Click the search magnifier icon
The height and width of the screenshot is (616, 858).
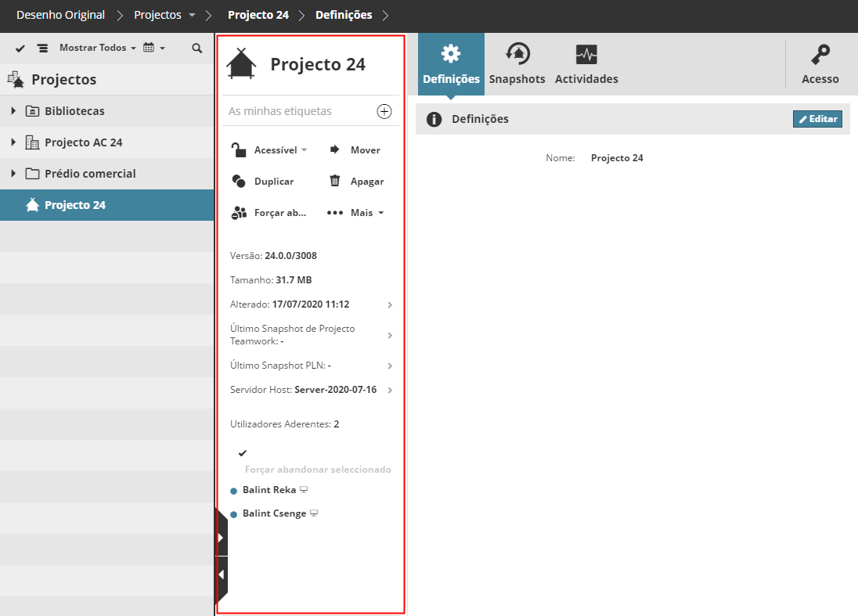(197, 49)
